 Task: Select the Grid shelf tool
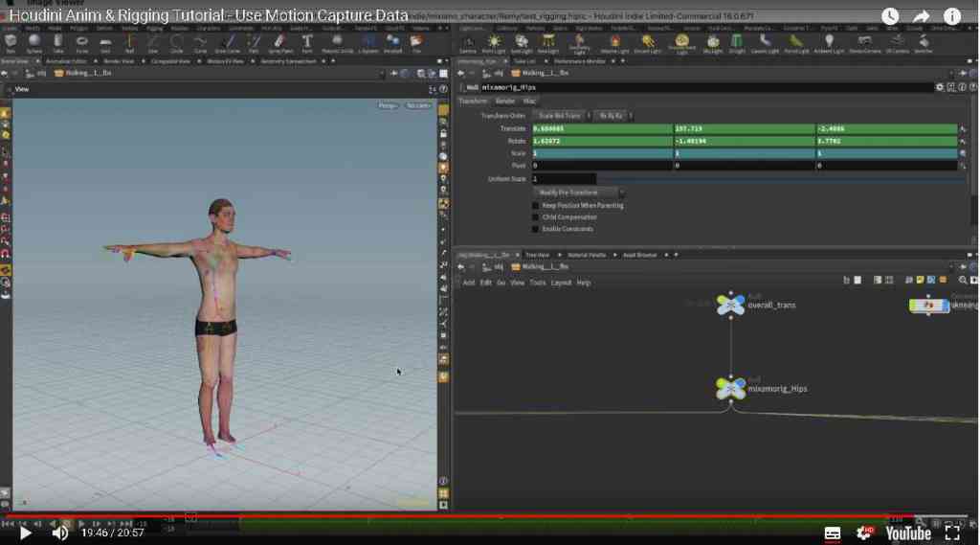tap(105, 43)
